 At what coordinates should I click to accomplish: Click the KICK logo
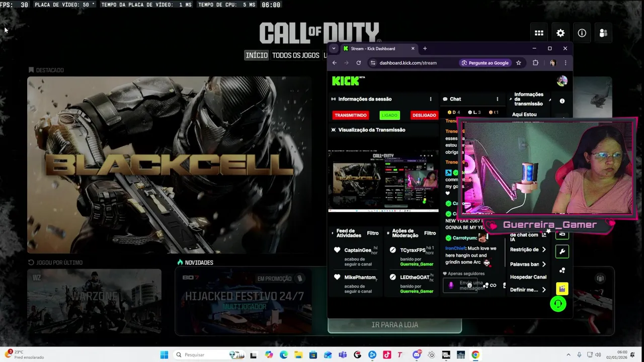[x=348, y=80]
